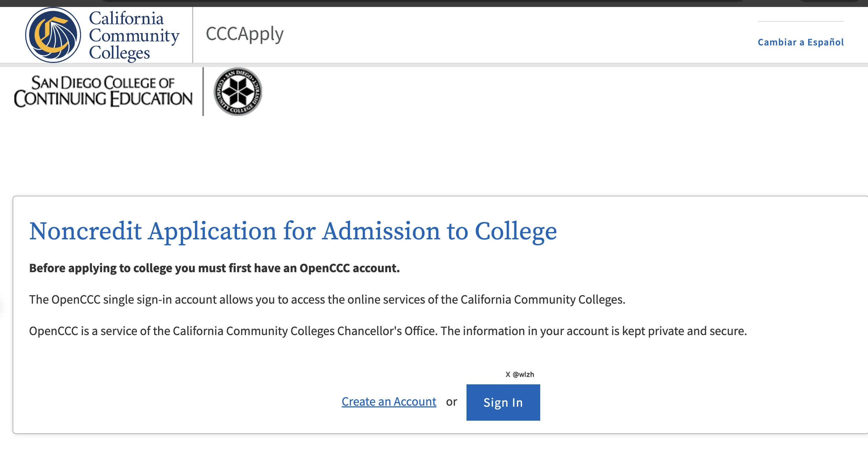This screenshot has width=868, height=464.
Task: Click the bold "Before applying to college" sentence
Action: [214, 268]
